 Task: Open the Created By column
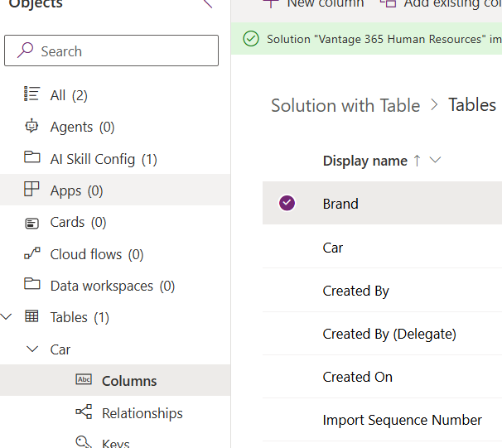click(x=356, y=291)
